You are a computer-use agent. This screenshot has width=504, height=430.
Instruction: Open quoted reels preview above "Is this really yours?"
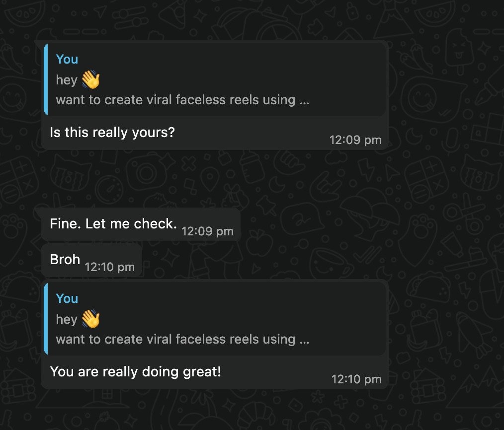[182, 100]
